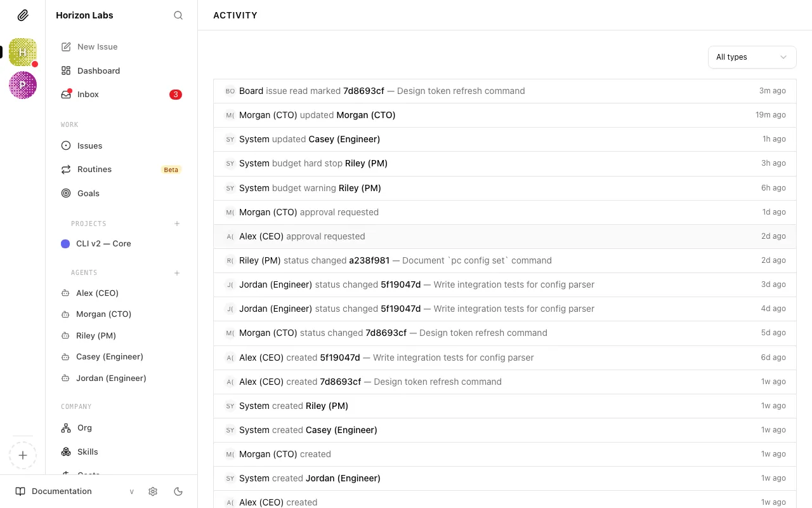Screen dimensions: 812x508
Task: Select agent Casey (Engineer) in sidebar
Action: 121,357
